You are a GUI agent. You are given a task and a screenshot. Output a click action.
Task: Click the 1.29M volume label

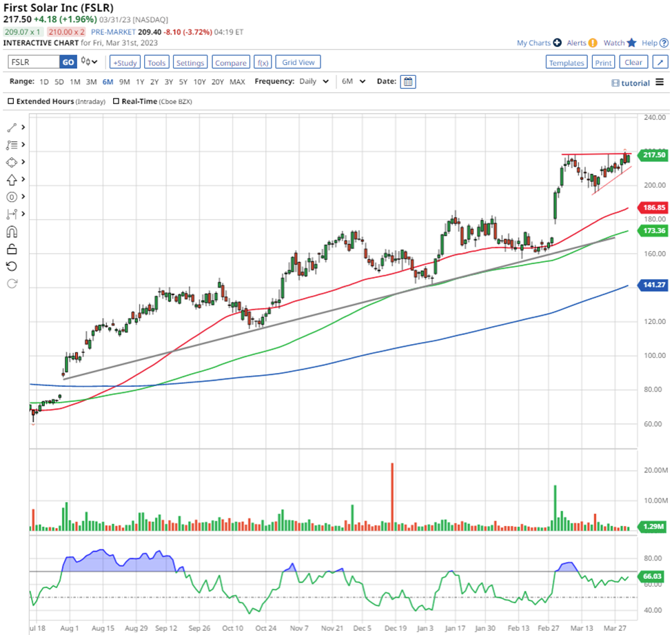pos(652,526)
